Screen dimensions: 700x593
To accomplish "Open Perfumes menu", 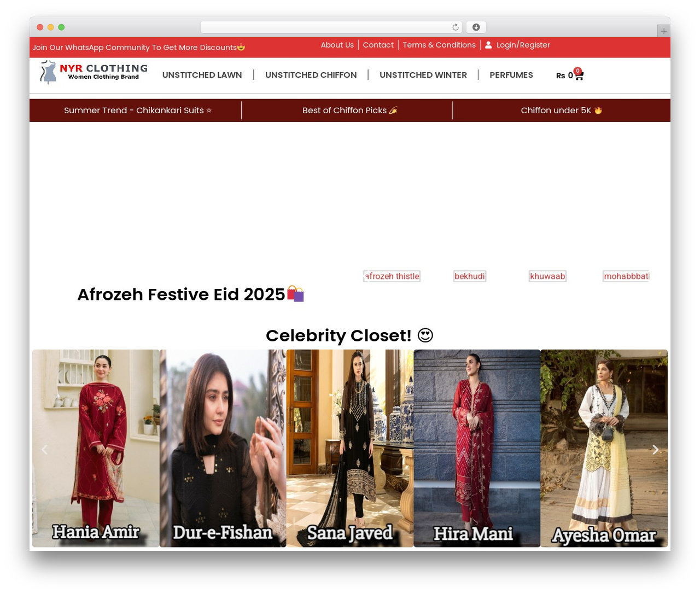I will point(511,75).
